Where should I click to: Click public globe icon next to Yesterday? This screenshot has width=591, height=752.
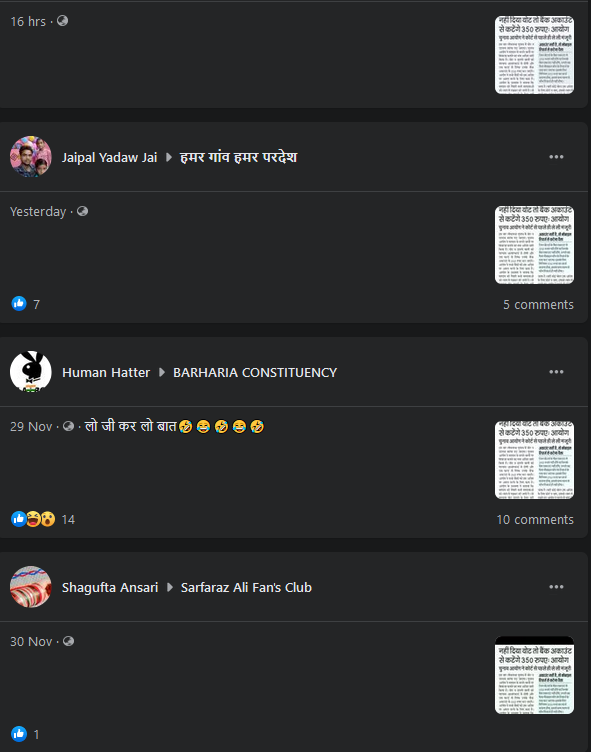coord(83,211)
